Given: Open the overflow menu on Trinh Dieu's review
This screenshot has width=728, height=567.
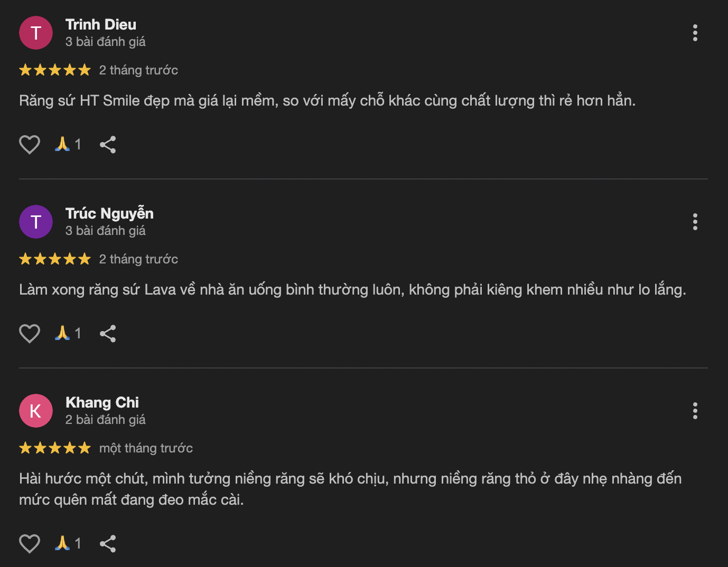Looking at the screenshot, I should 695,33.
